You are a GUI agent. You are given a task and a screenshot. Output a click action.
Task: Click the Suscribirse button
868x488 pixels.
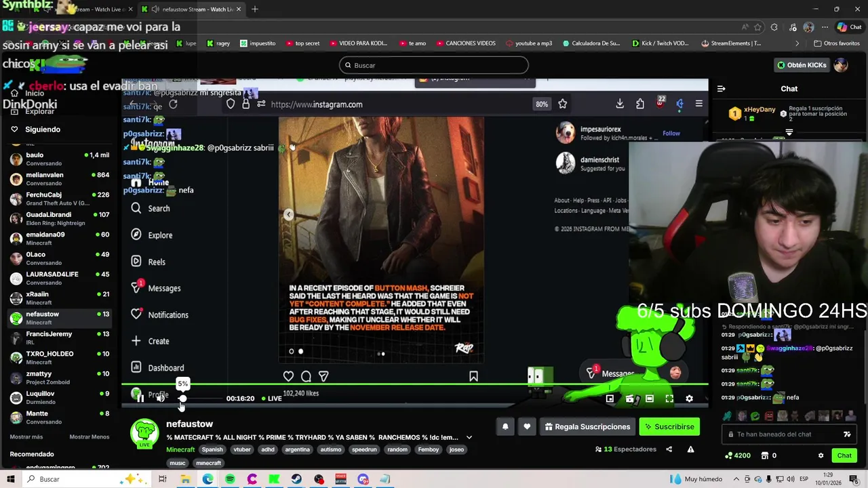(x=669, y=426)
